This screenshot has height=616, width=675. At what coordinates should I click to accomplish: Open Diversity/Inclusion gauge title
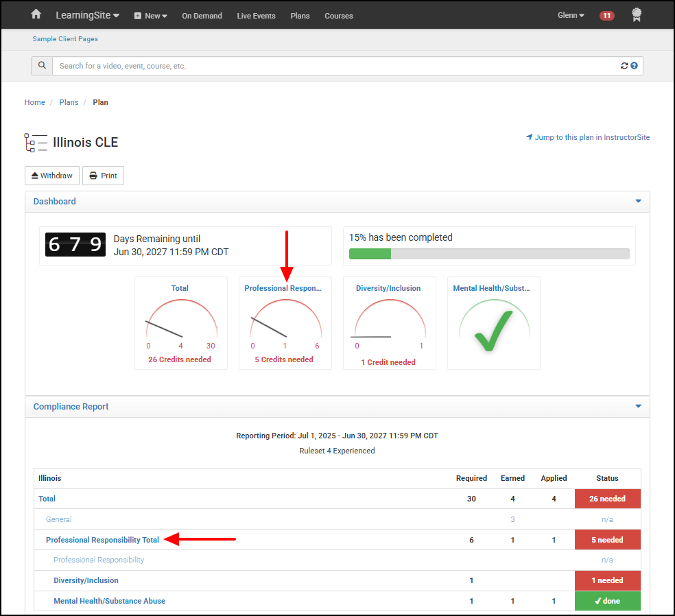[388, 288]
